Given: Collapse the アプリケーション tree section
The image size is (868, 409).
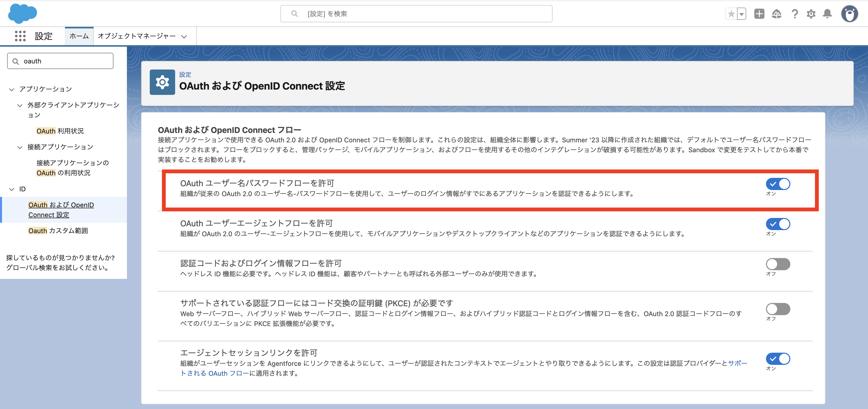Looking at the screenshot, I should (12, 89).
